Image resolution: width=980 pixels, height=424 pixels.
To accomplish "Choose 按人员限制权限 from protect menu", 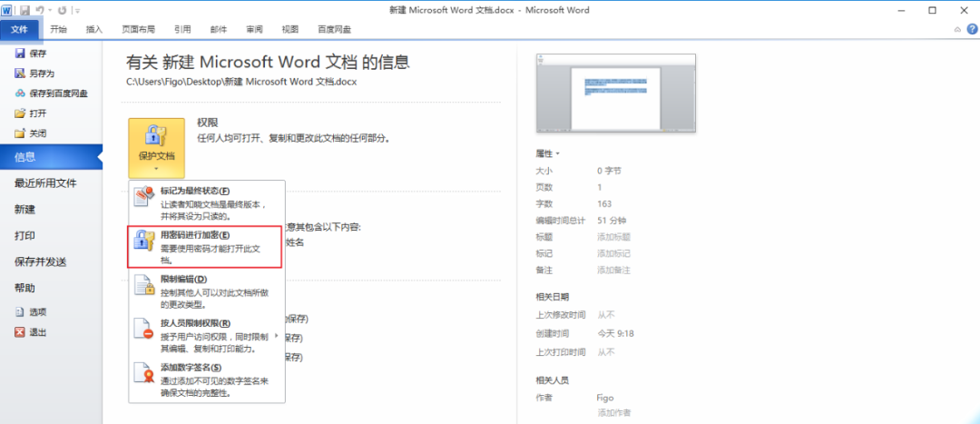I will (206, 336).
